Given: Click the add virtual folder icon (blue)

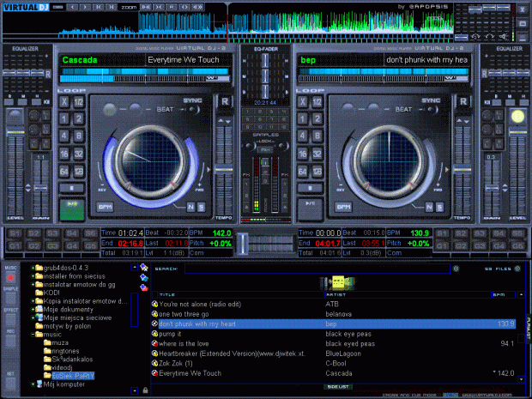Looking at the screenshot, I should pyautogui.click(x=144, y=278).
